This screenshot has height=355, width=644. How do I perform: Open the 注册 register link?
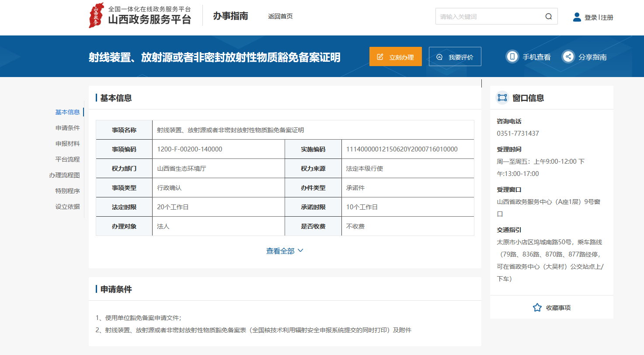click(x=607, y=18)
